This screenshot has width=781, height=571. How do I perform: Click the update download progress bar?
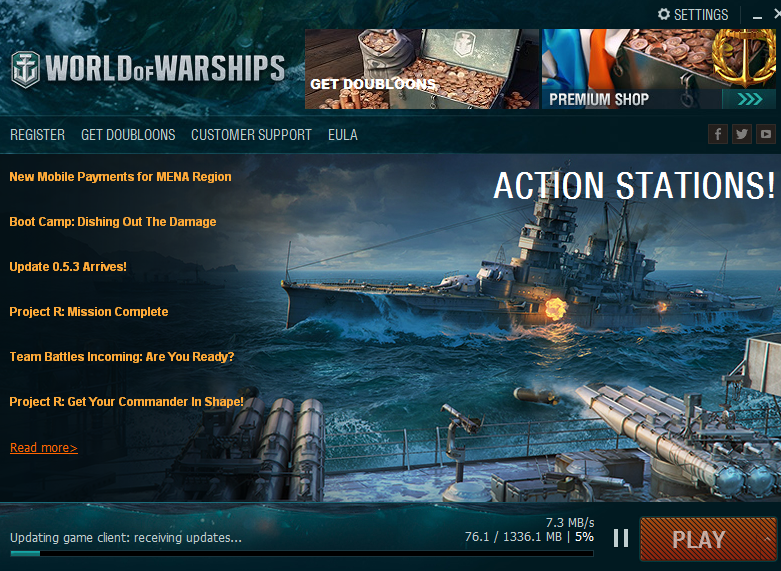click(302, 553)
